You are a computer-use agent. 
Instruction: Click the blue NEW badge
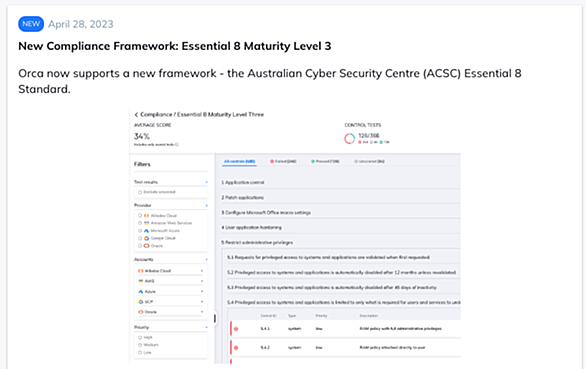point(31,24)
